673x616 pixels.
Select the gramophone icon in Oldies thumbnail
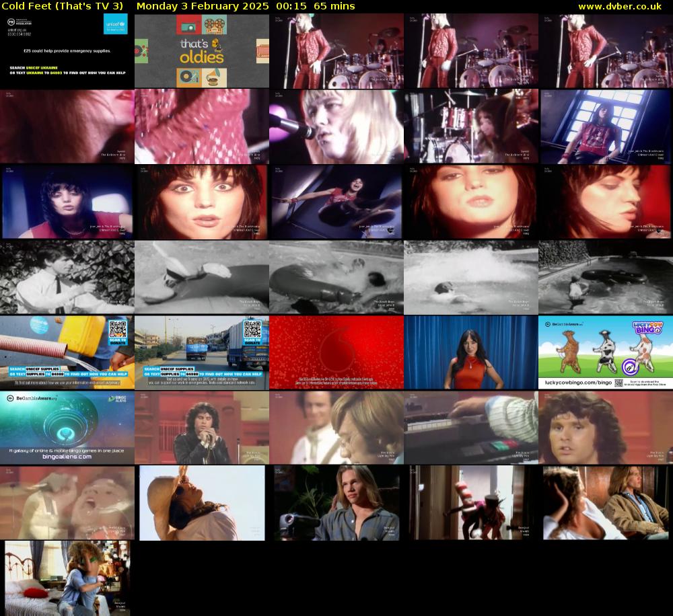(x=215, y=77)
